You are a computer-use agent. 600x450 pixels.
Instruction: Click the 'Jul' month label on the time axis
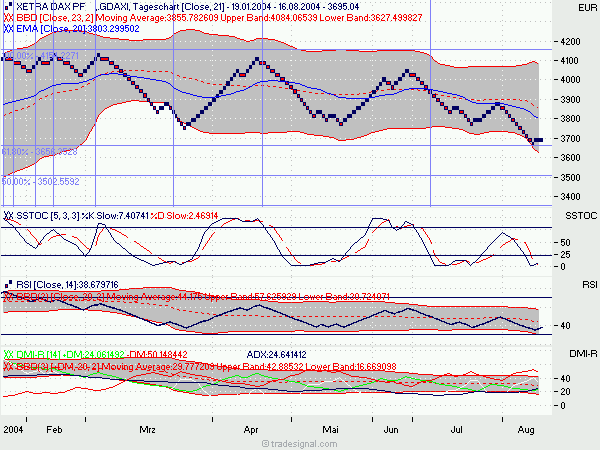457,430
